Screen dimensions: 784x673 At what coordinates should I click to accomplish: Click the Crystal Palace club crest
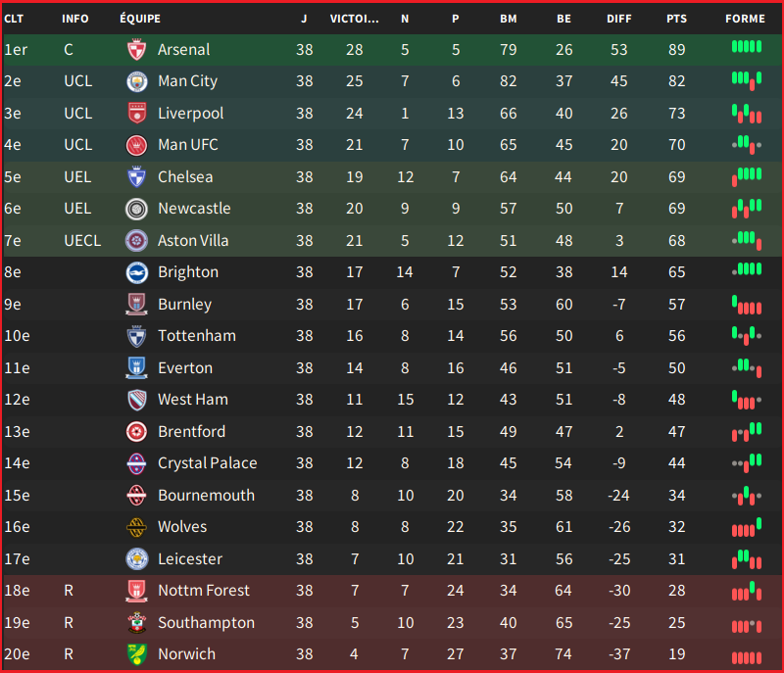tap(136, 463)
